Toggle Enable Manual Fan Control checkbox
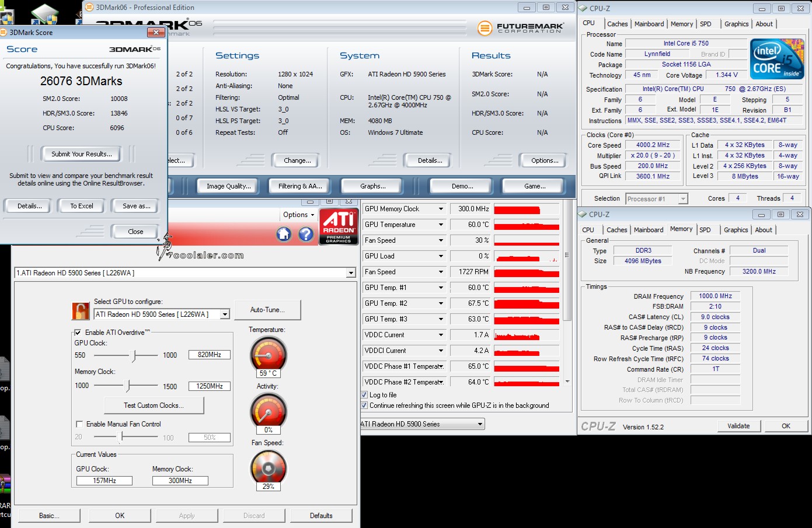Image resolution: width=812 pixels, height=528 pixels. [x=79, y=424]
